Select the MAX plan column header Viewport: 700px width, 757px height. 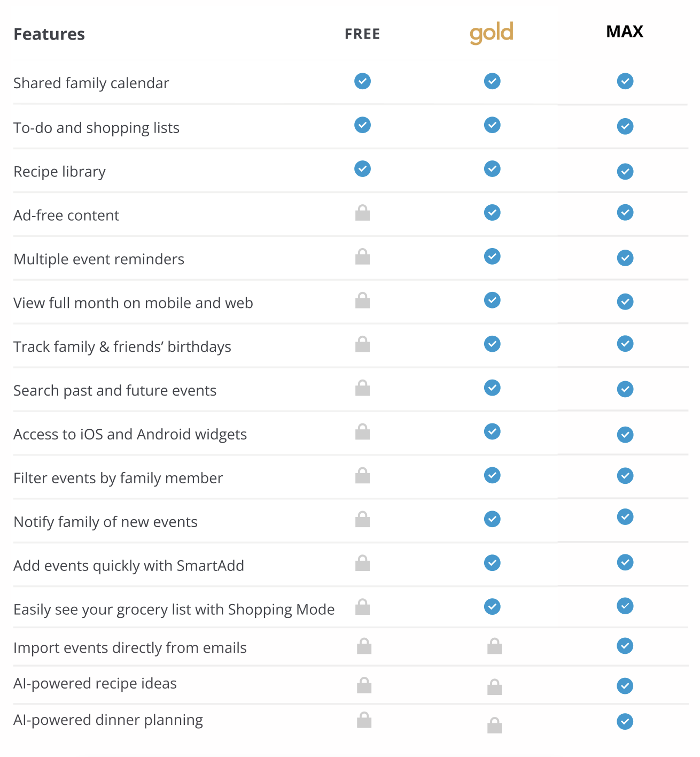(x=625, y=32)
